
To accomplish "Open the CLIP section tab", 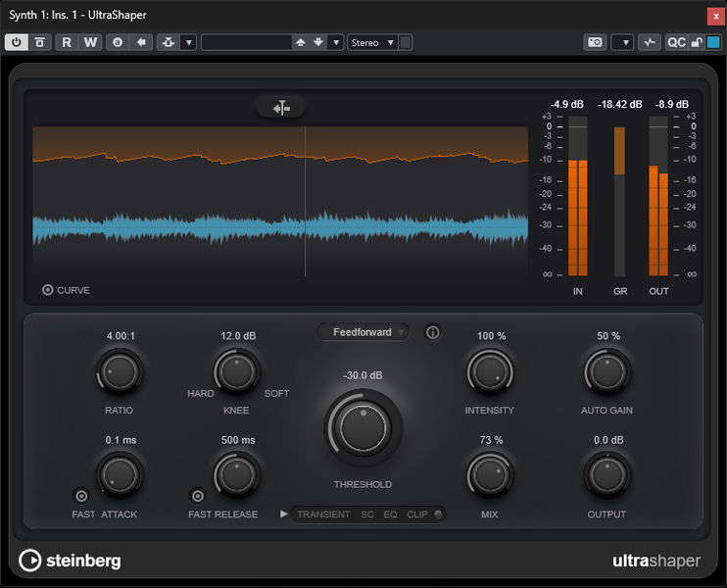I will [x=417, y=514].
